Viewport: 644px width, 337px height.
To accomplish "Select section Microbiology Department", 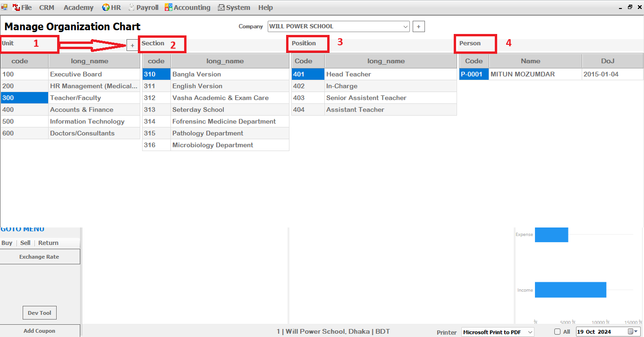I will (216, 145).
